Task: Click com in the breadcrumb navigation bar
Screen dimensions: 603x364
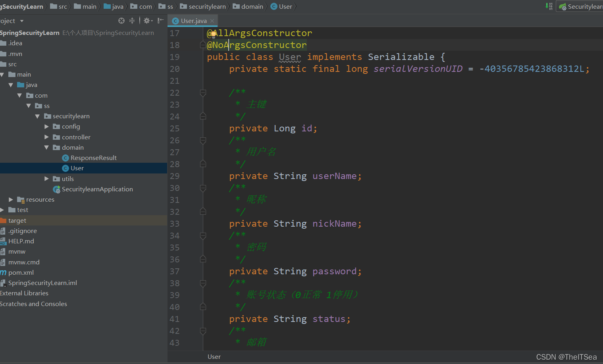Action: (141, 6)
